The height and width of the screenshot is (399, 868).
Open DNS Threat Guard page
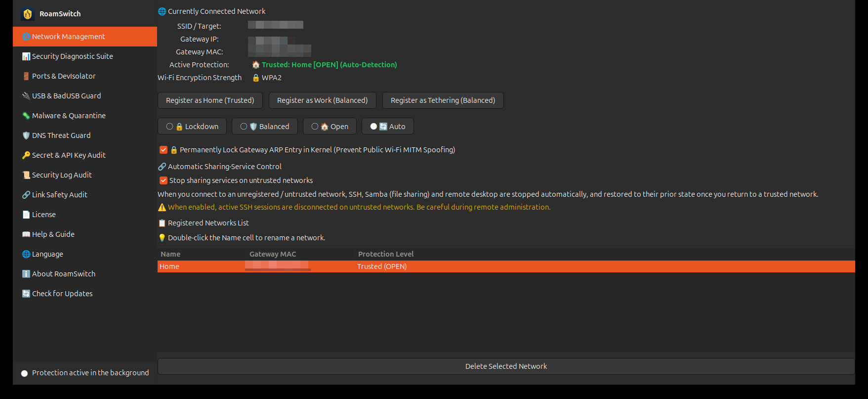[85, 135]
